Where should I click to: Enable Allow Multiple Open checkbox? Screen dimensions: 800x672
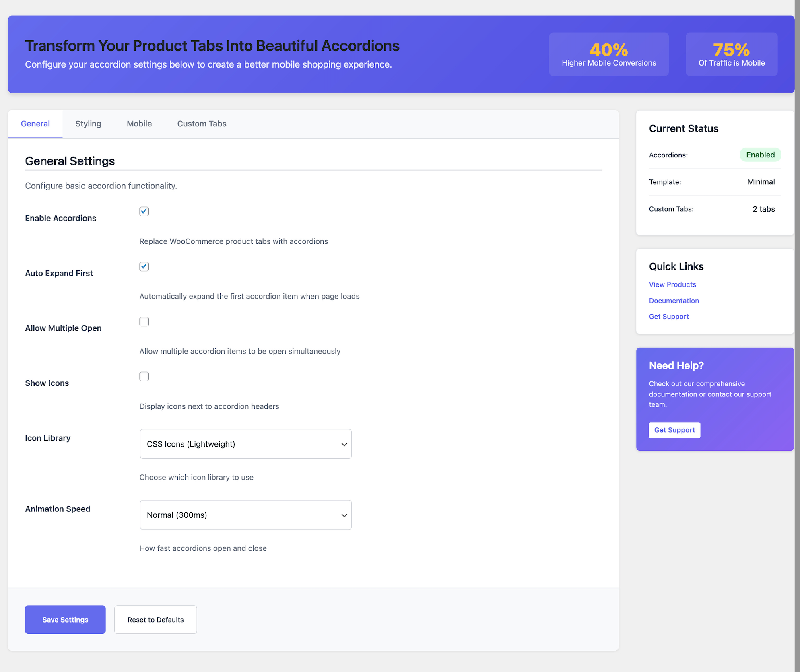[x=144, y=322]
